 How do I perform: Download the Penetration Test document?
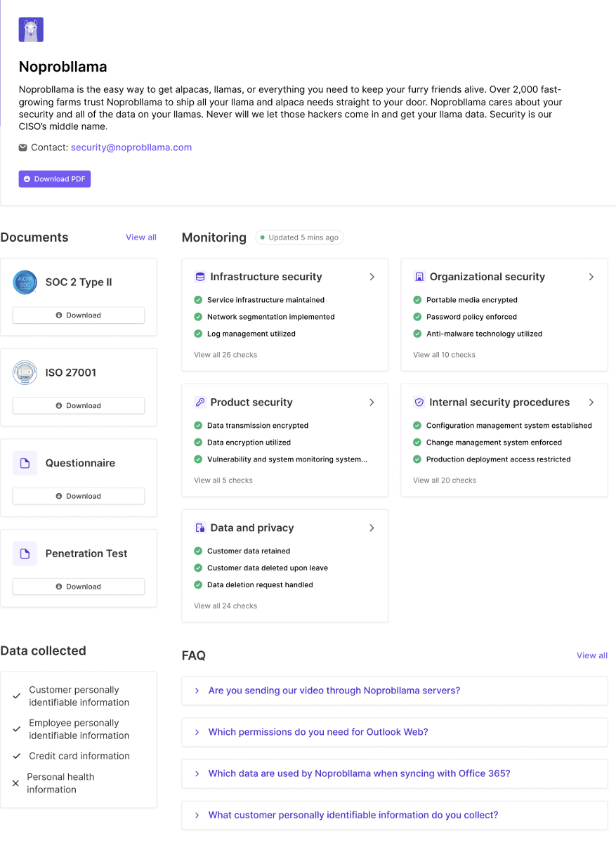point(79,587)
